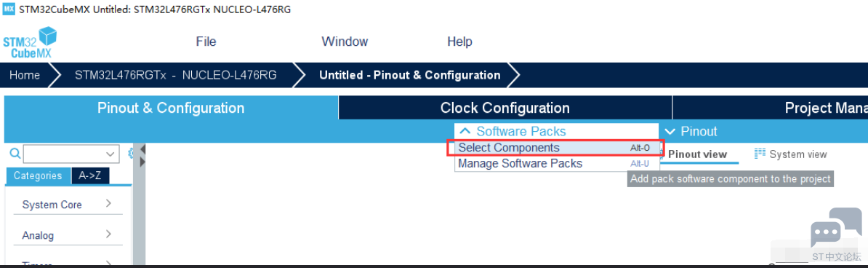The image size is (868, 268).
Task: Open the gear settings icon beside search
Action: [131, 153]
